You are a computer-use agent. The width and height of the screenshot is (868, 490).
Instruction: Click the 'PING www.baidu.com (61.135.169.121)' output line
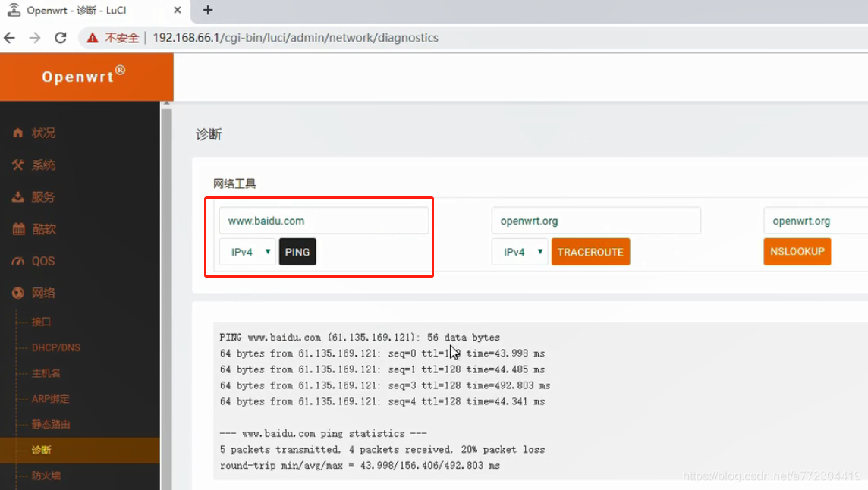(x=360, y=338)
